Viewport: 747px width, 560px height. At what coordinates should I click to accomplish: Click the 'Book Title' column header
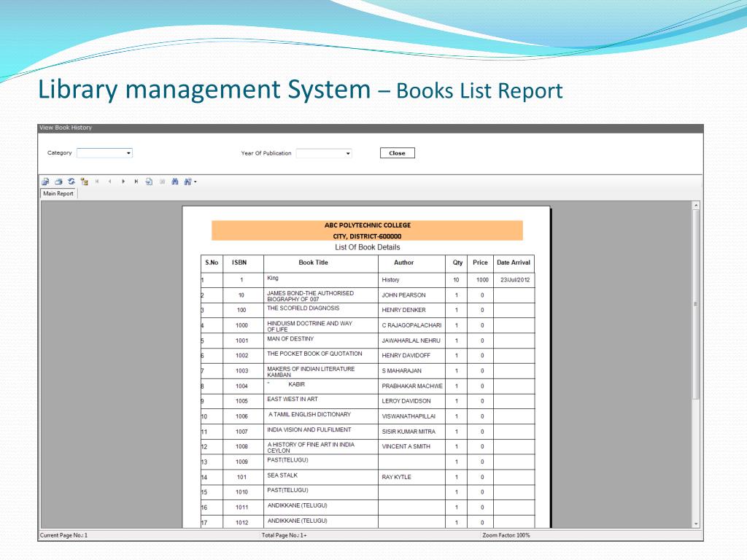click(x=313, y=262)
